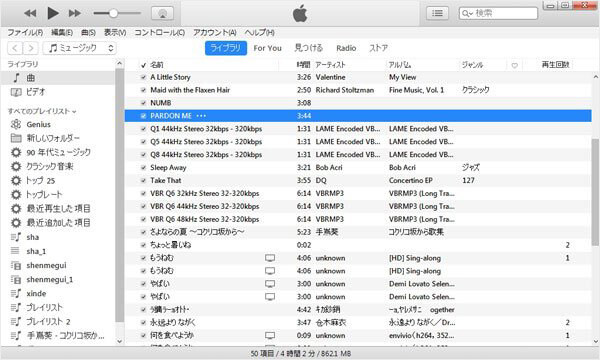Sort by the アルバム column header
The width and height of the screenshot is (600, 360).
[400, 65]
